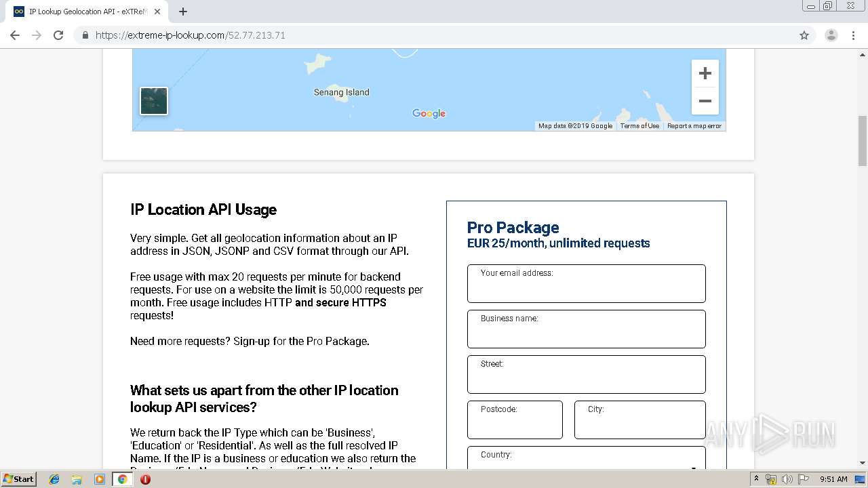Image resolution: width=868 pixels, height=488 pixels.
Task: Open the red stop-sign taskbar icon
Action: pyautogui.click(x=145, y=479)
